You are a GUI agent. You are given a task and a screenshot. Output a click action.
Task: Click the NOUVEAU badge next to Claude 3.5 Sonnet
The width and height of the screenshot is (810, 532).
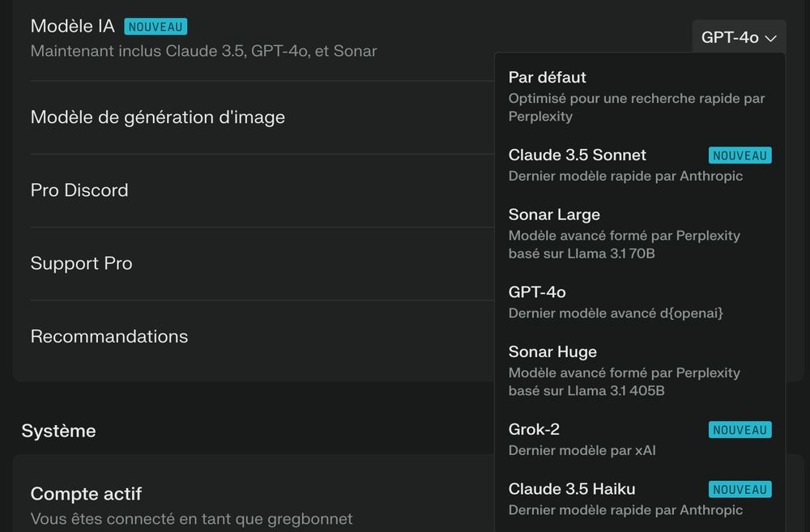pos(740,155)
